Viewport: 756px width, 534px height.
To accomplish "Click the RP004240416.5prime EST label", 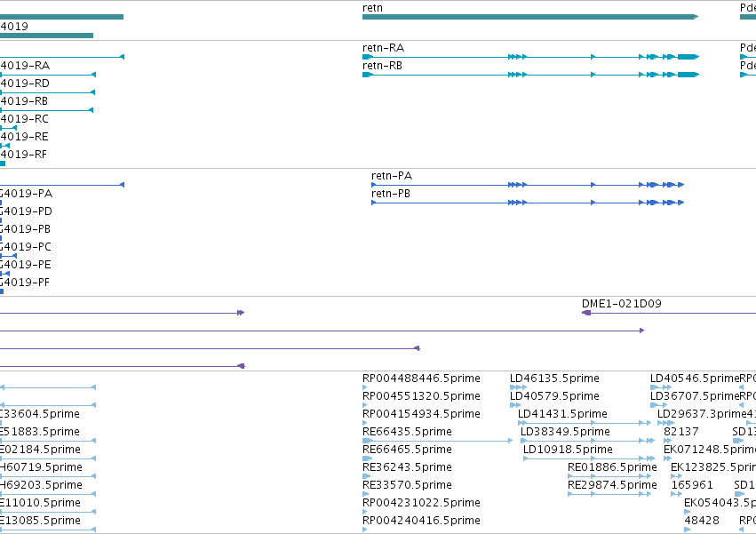I will pos(421,521).
